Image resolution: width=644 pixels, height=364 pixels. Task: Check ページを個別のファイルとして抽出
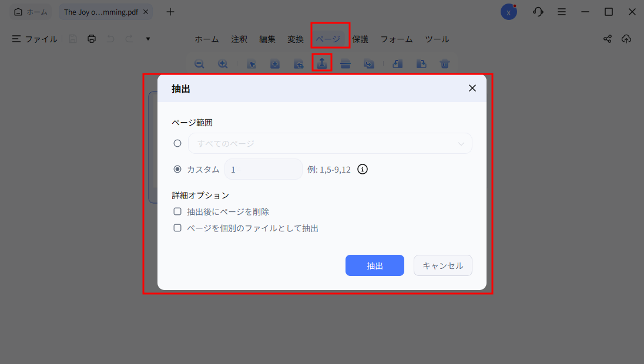pos(177,228)
